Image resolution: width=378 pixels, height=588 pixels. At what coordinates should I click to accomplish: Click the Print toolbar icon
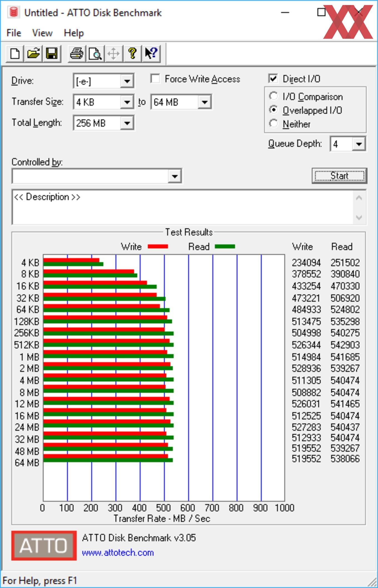pyautogui.click(x=76, y=53)
